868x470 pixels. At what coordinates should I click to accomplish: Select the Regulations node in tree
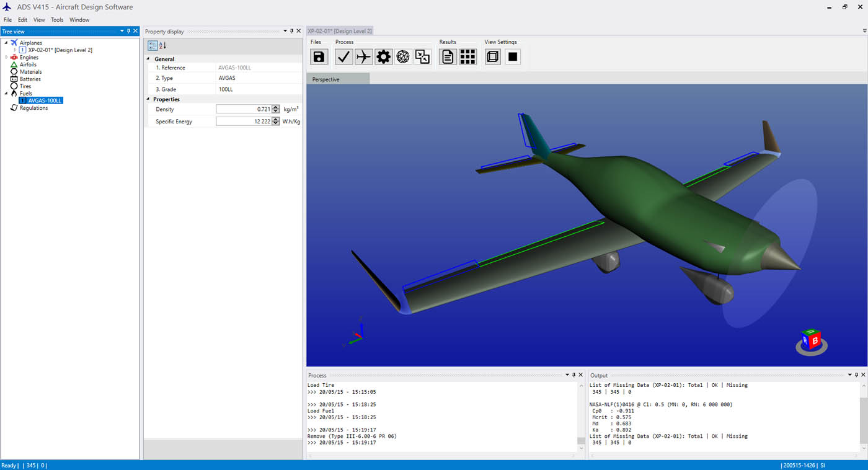pos(33,108)
